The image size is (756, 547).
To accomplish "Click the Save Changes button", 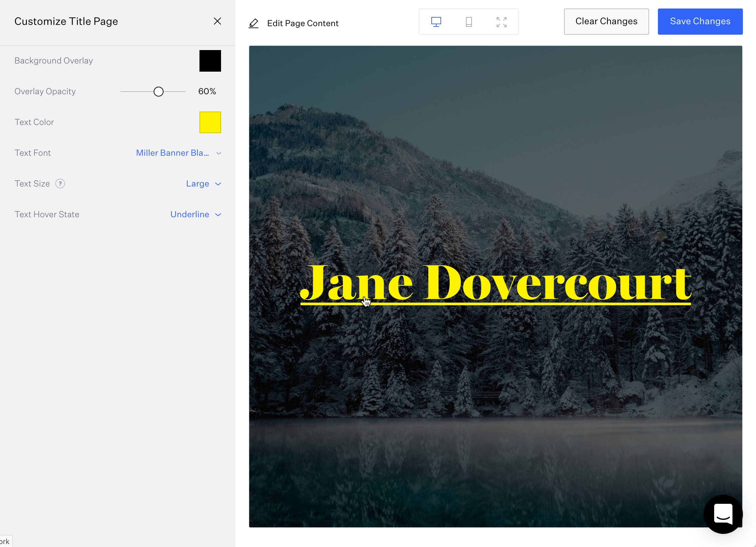I will [700, 22].
